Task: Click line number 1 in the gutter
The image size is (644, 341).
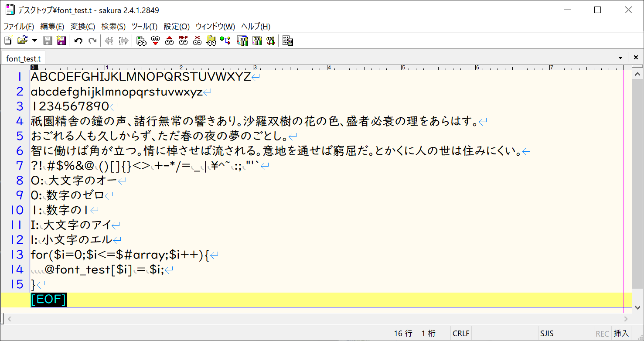Action: coord(19,77)
